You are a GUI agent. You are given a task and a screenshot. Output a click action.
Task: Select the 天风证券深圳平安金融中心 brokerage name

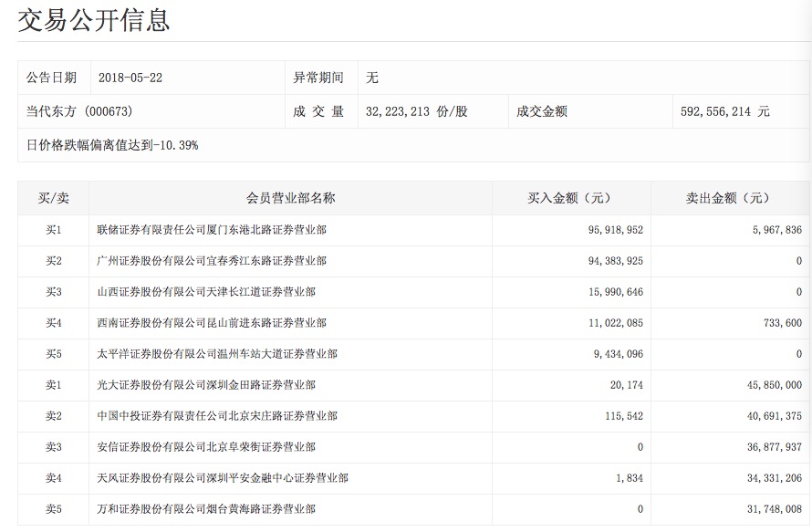[223, 478]
